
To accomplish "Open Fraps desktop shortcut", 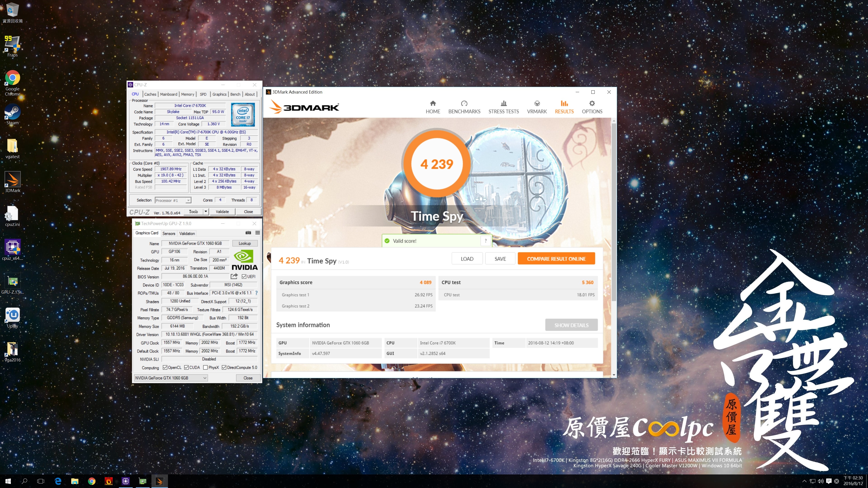I will [12, 46].
